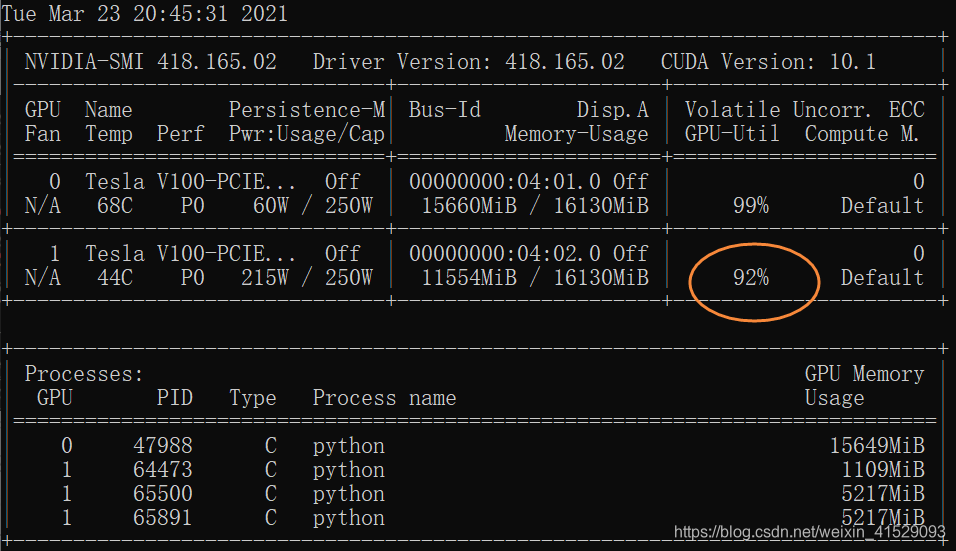Select the PID column header
Image resolution: width=956 pixels, height=551 pixels.
pos(174,398)
